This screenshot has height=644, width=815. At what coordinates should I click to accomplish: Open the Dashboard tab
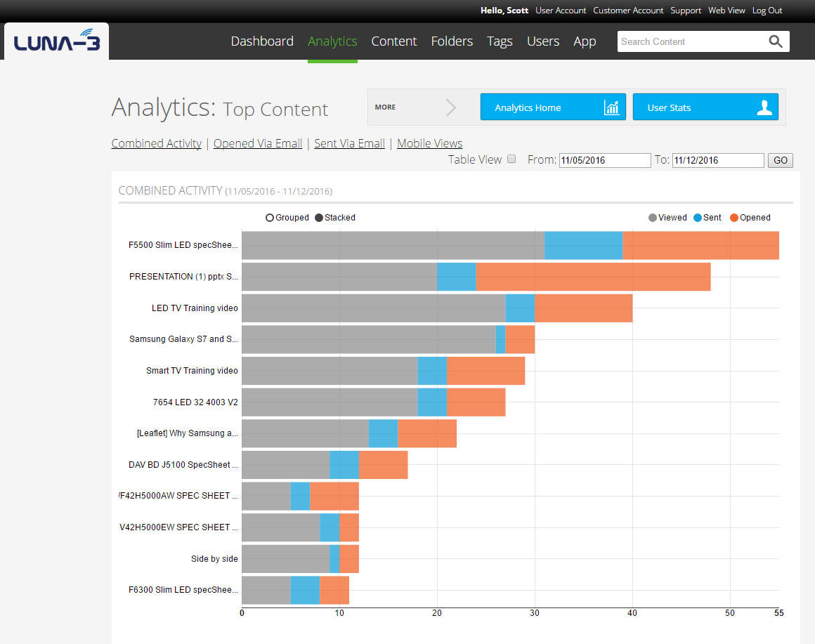(262, 41)
